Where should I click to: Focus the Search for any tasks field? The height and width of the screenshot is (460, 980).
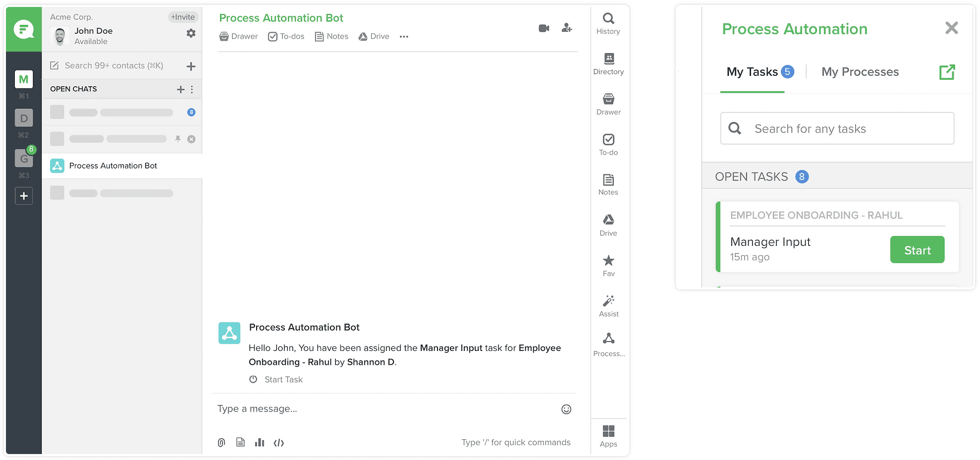click(837, 128)
